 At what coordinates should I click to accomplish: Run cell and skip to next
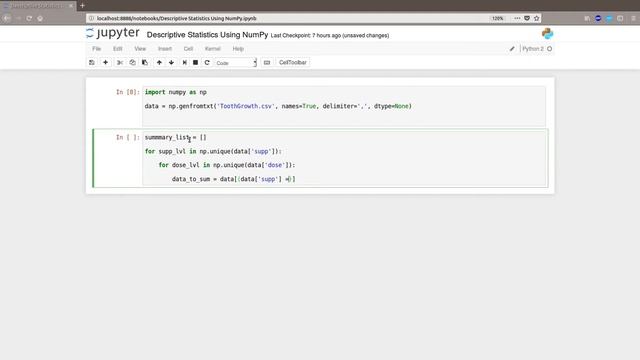184,62
